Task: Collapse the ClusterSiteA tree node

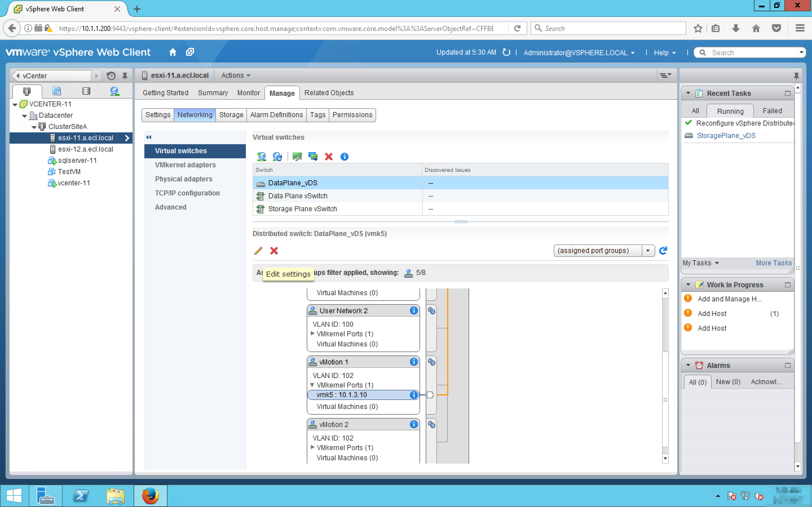Action: 34,127
